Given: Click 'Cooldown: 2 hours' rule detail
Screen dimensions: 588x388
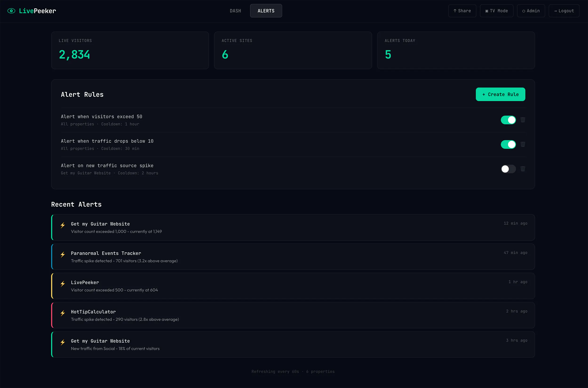Looking at the screenshot, I should pos(138,173).
